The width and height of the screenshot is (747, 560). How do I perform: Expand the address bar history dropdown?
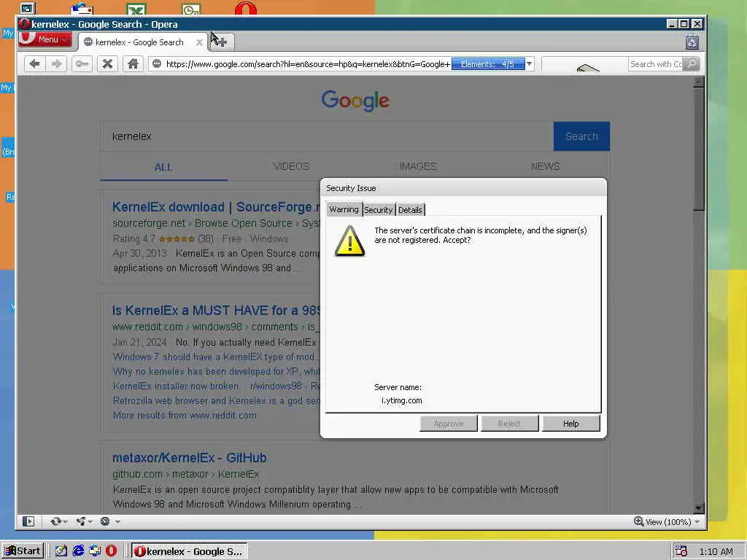point(530,64)
